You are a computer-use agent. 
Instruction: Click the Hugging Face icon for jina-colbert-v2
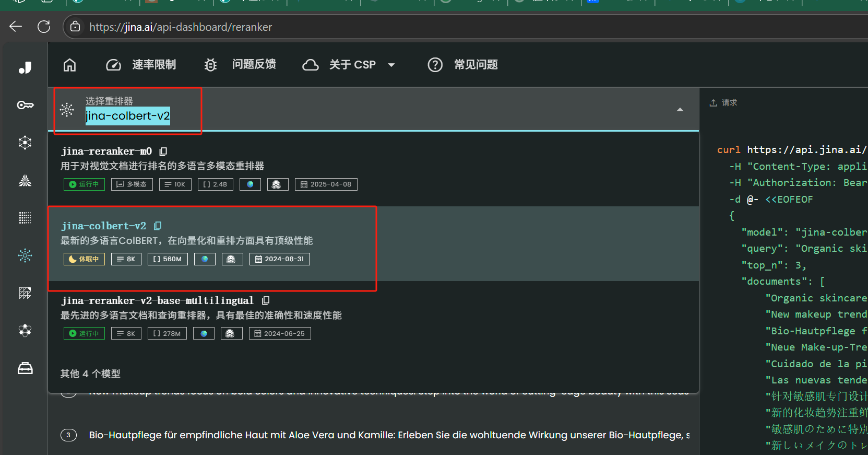[232, 259]
